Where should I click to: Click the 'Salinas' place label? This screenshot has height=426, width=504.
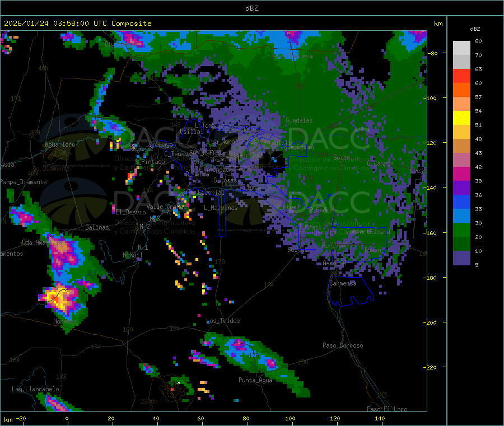point(97,227)
